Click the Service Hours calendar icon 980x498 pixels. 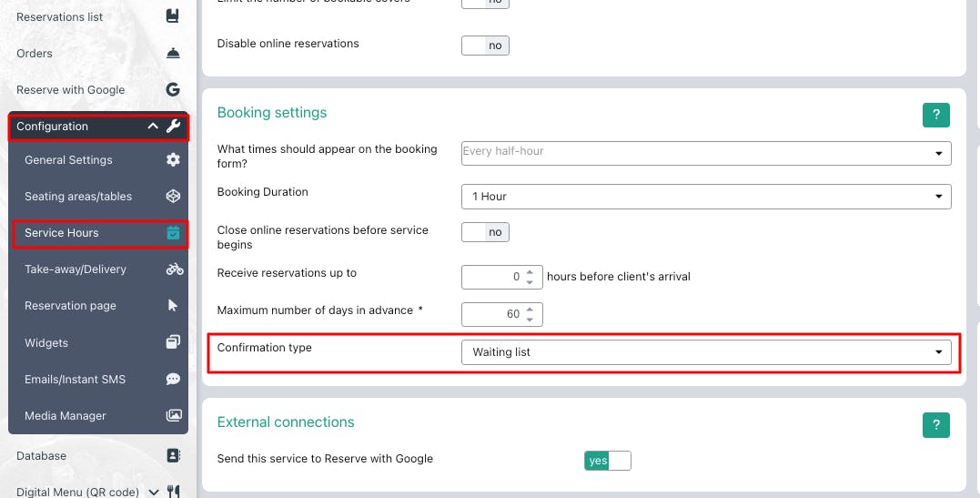click(x=173, y=233)
